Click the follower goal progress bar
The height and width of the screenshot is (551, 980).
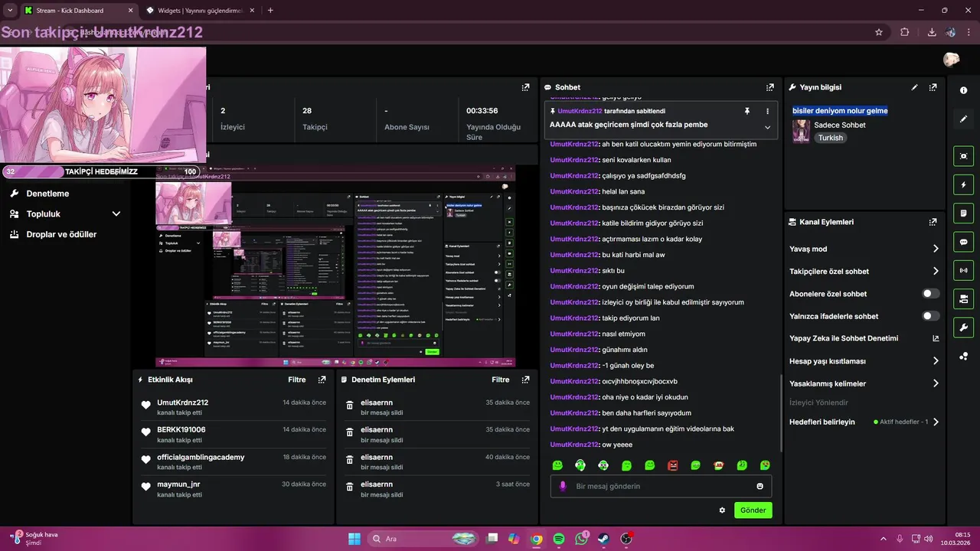tap(102, 171)
